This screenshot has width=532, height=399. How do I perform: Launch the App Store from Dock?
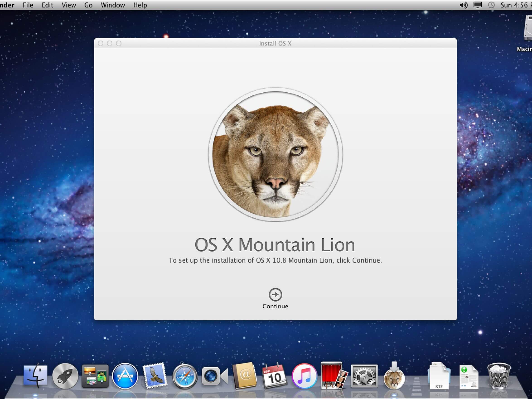[x=125, y=376]
